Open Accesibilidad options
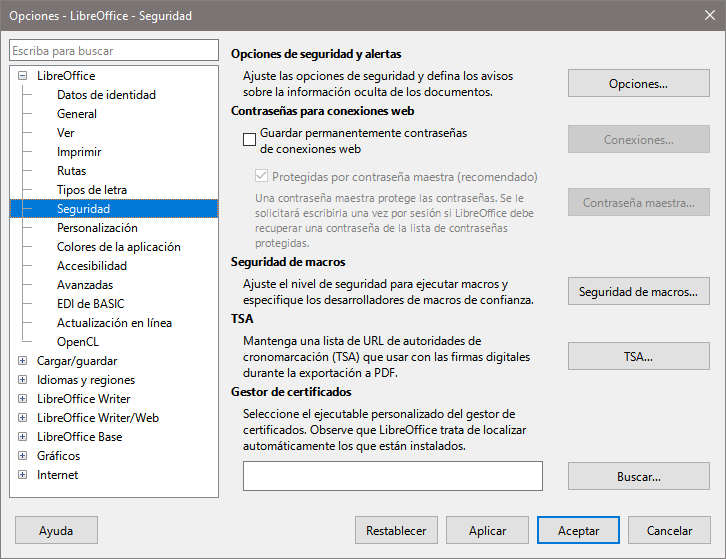Image resolution: width=726 pixels, height=559 pixels. pyautogui.click(x=92, y=266)
